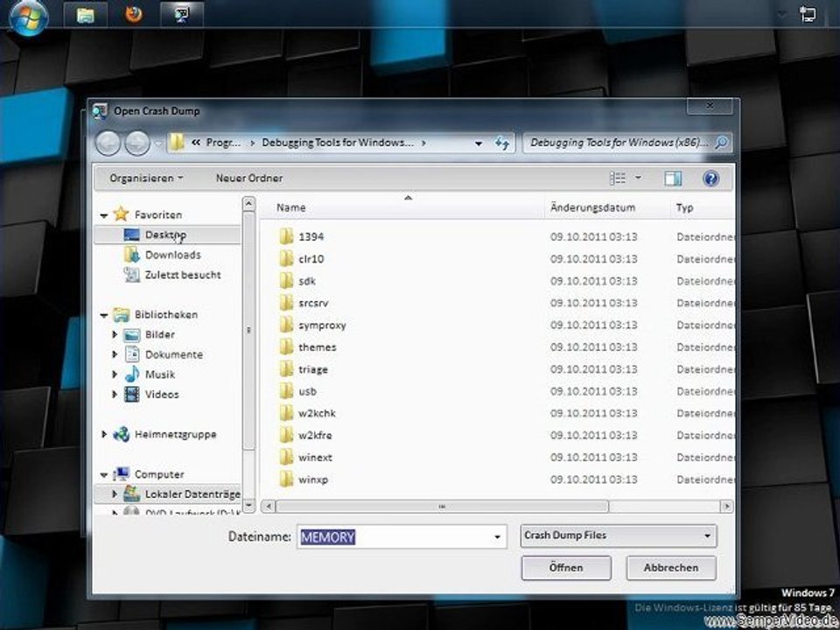
Task: Go back with the round back arrow
Action: [x=108, y=143]
